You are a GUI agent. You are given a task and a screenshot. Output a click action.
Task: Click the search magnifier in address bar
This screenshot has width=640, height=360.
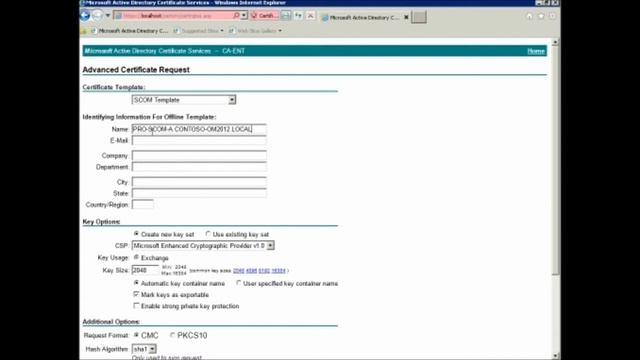point(236,16)
